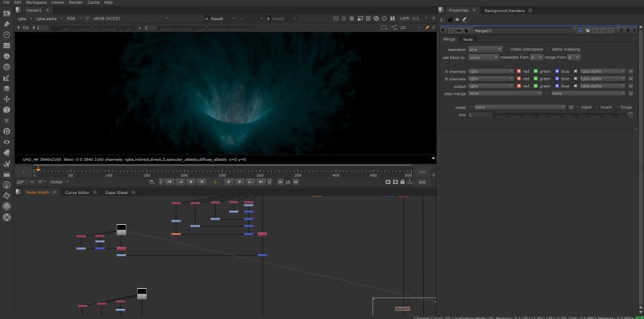Open the Node tab in Merge17 properties

tap(468, 40)
